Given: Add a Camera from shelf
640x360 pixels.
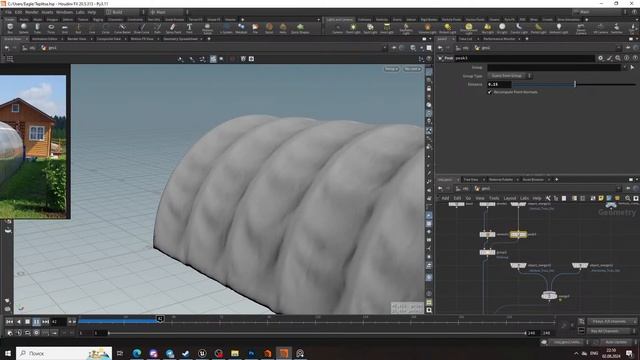Looking at the screenshot, I should click(337, 28).
